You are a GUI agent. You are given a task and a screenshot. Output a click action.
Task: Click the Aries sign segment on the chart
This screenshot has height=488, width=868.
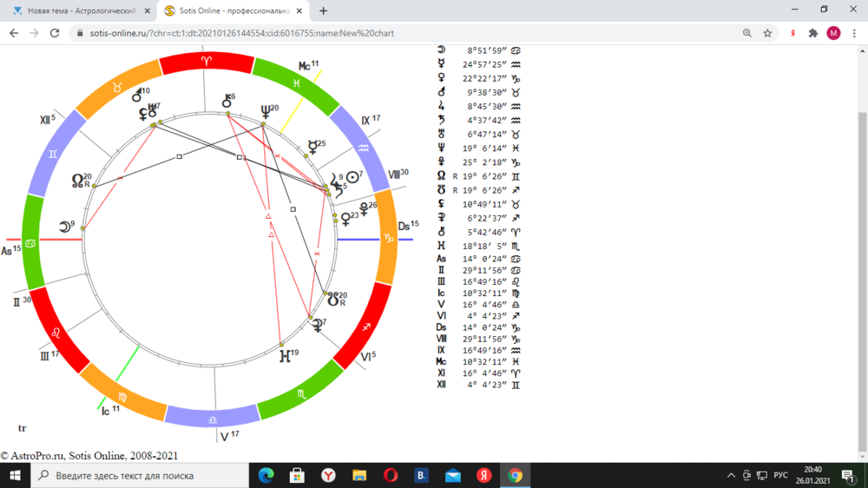pyautogui.click(x=207, y=61)
